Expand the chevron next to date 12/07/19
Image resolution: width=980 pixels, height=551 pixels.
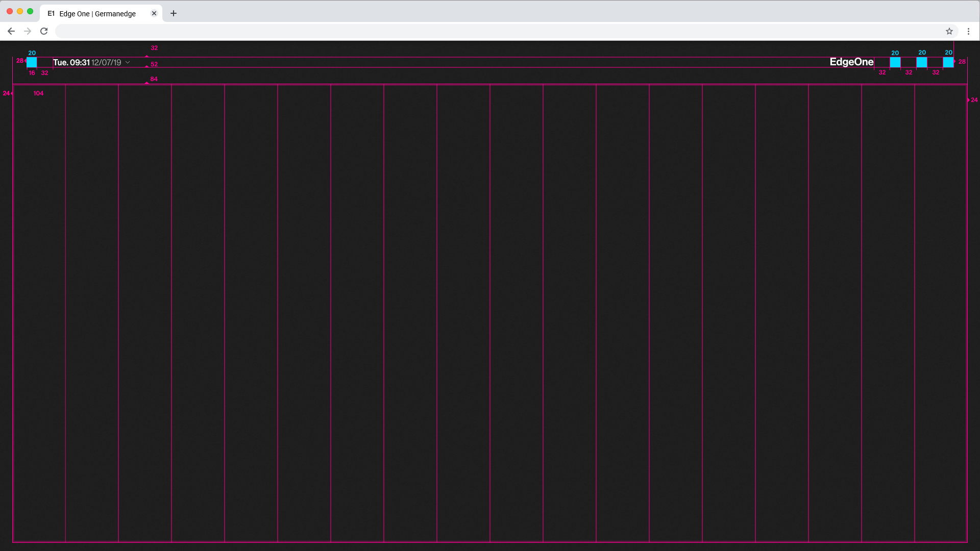click(128, 62)
